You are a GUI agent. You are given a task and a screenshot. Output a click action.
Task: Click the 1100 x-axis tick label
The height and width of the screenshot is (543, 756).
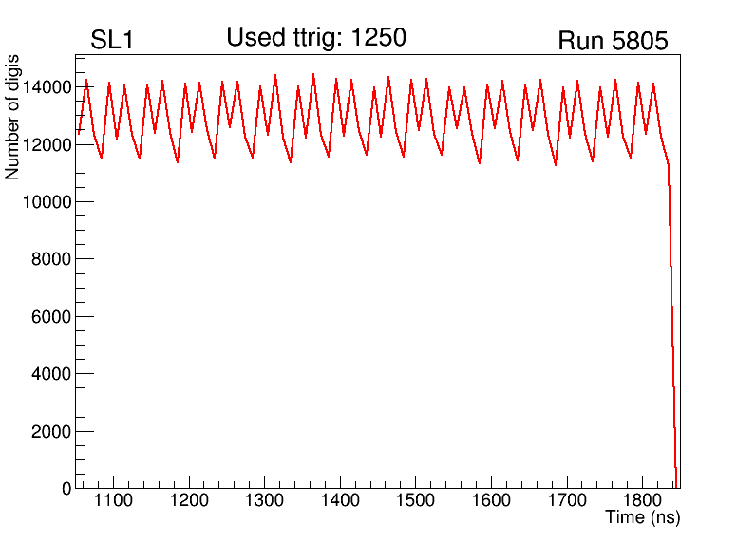coord(113,501)
